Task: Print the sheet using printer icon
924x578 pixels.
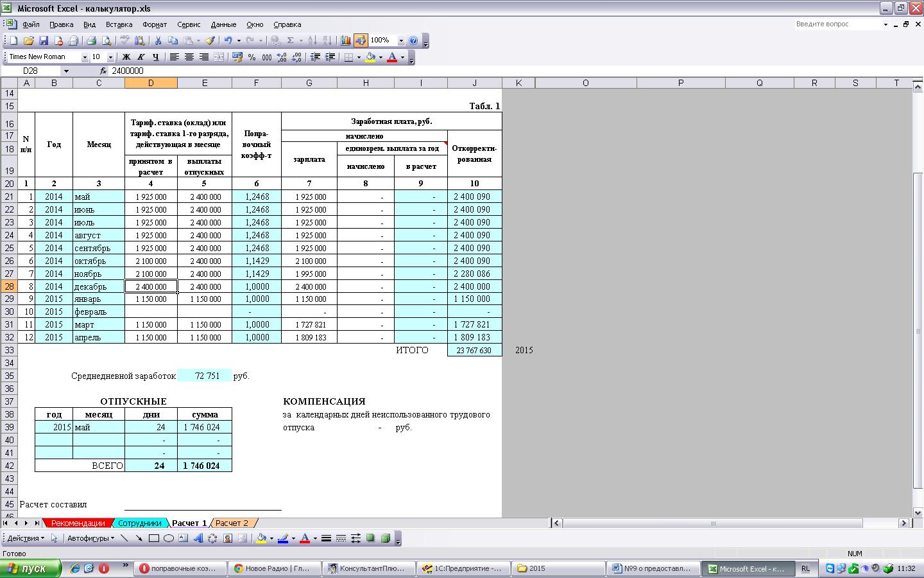Action: click(x=91, y=40)
